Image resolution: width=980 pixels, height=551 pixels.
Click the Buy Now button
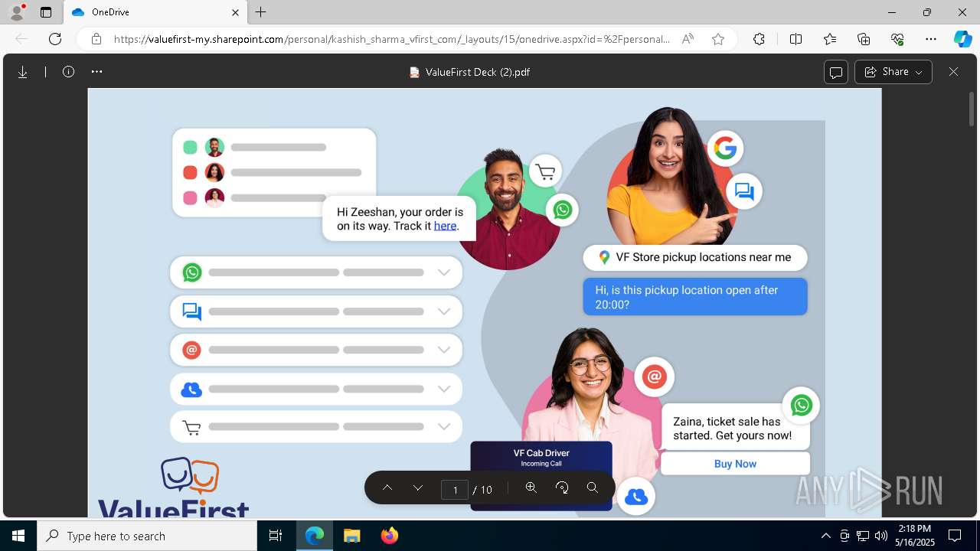pyautogui.click(x=735, y=464)
